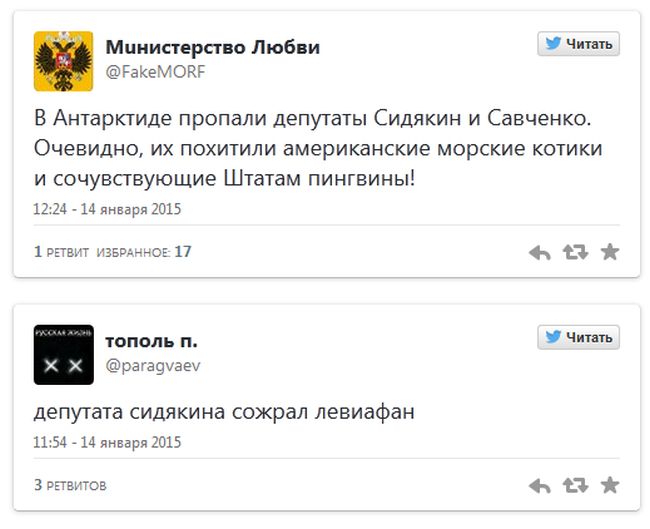650x529 pixels.
Task: Retweet the FakeMORF tweet
Action: point(575,253)
